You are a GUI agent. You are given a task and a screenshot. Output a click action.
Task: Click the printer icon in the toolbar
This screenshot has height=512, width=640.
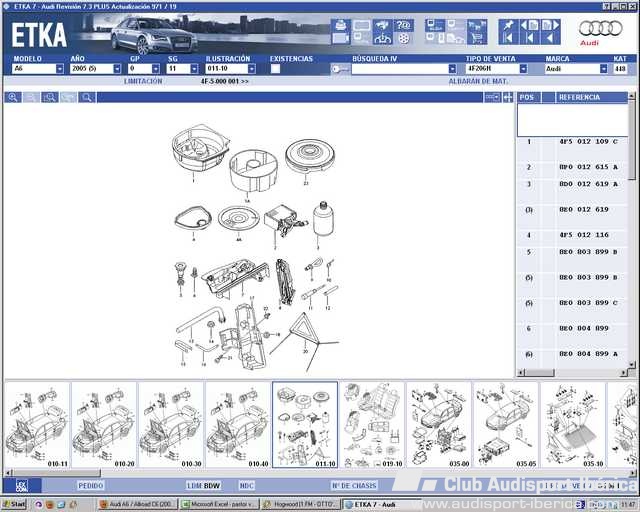340,25
